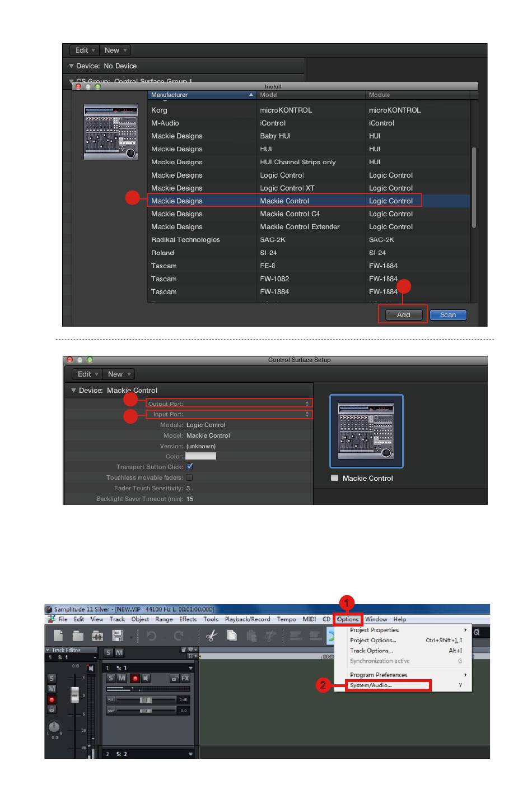Viewport: 532px width, 807px height.
Task: Toggle global Solo button above track list
Action: tap(109, 652)
